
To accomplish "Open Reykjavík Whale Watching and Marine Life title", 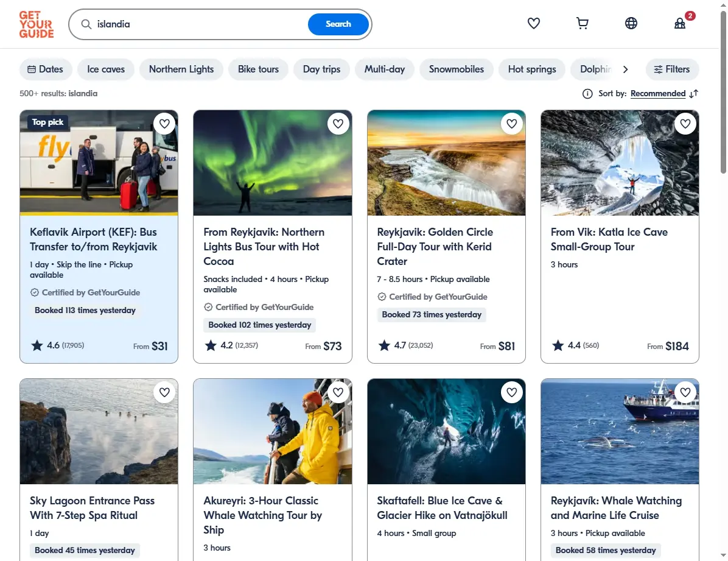I will pos(616,508).
